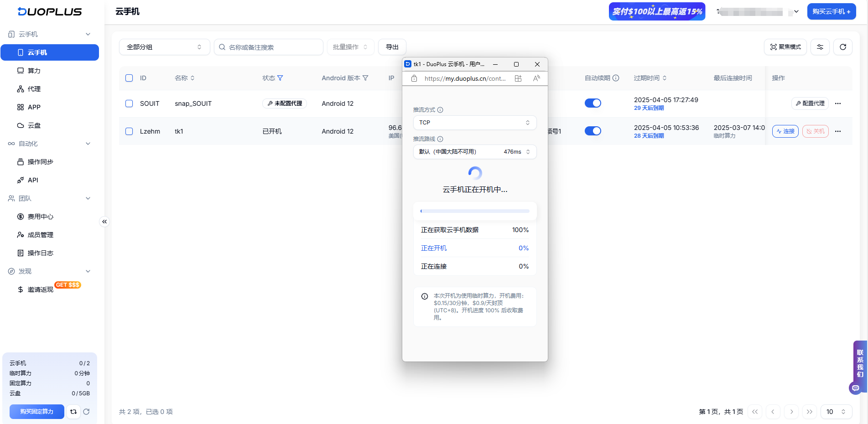This screenshot has width=868, height=424.
Task: Click the Buy Cloud Phone button
Action: (831, 11)
